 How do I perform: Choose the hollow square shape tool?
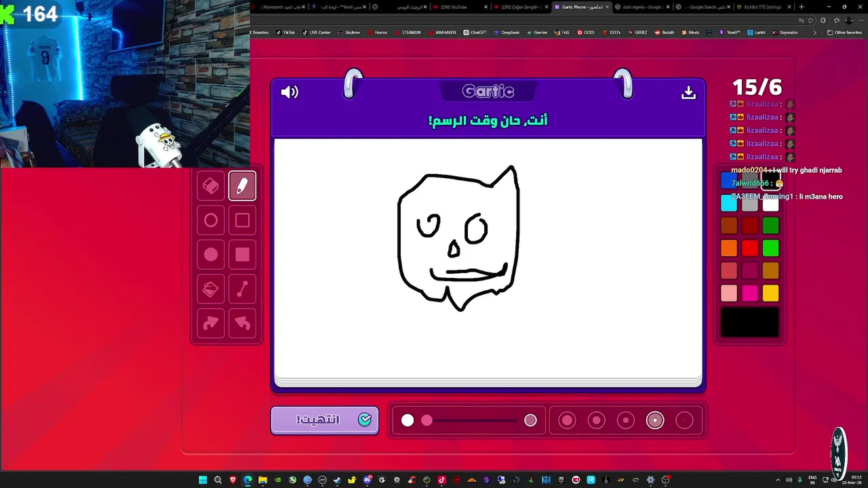(242, 220)
